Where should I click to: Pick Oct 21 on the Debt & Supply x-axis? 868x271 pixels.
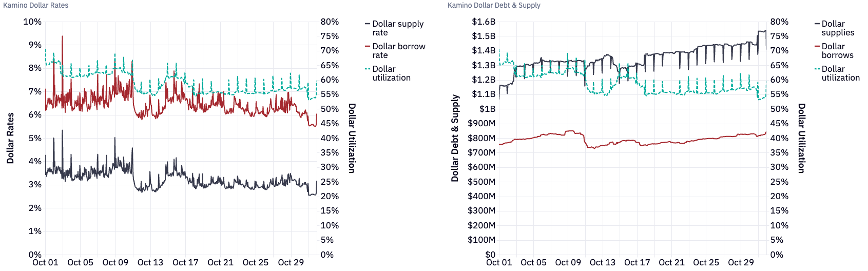coord(671,262)
